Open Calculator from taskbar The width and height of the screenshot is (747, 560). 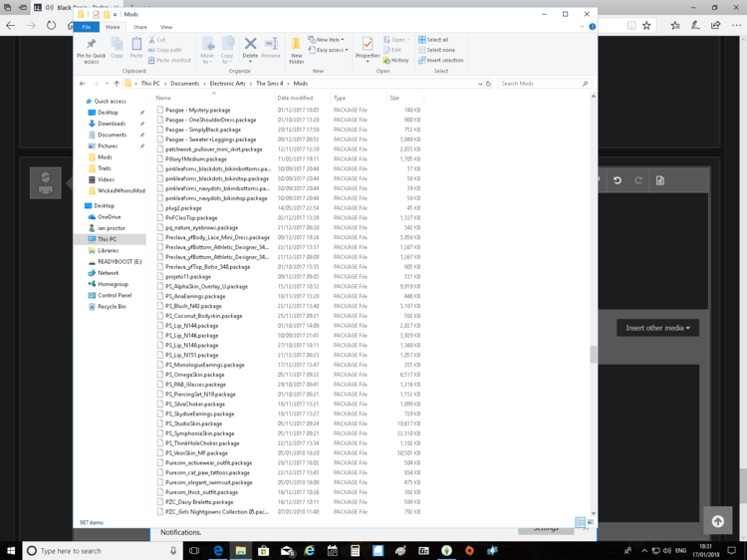pyautogui.click(x=355, y=551)
